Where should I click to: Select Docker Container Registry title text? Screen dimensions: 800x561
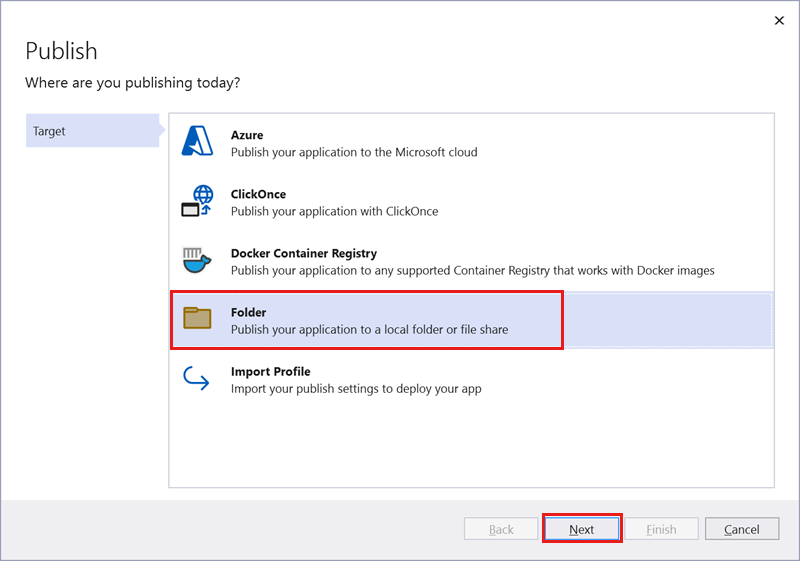pyautogui.click(x=304, y=254)
